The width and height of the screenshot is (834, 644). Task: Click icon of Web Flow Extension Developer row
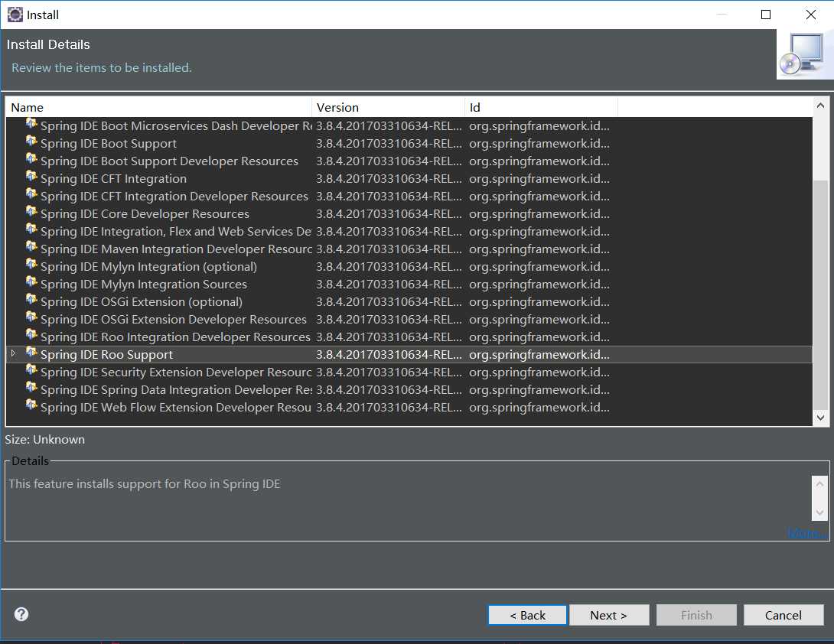tap(31, 405)
